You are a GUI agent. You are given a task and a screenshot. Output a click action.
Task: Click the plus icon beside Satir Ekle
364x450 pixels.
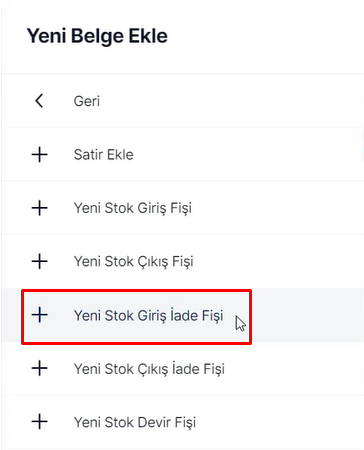[x=40, y=154]
